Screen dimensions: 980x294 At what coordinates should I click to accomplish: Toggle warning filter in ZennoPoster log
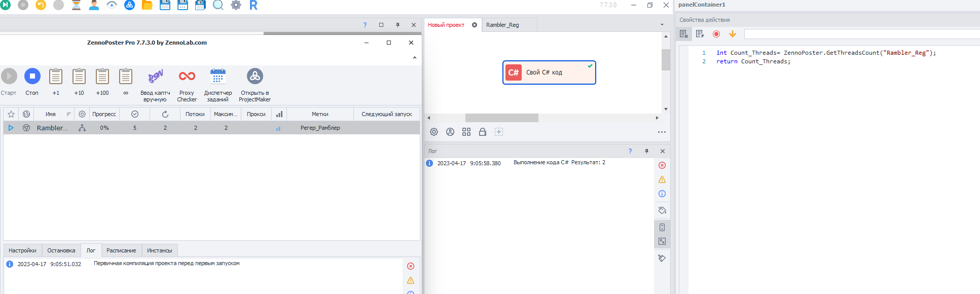(411, 280)
